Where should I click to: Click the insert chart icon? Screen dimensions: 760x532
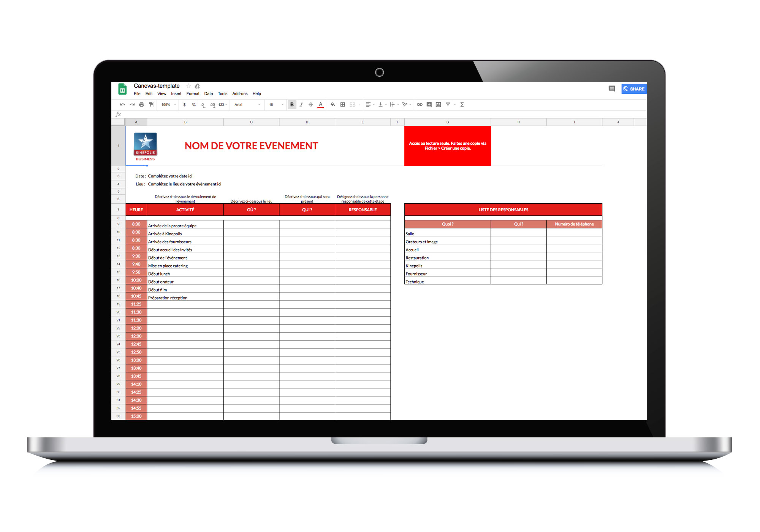pos(438,104)
